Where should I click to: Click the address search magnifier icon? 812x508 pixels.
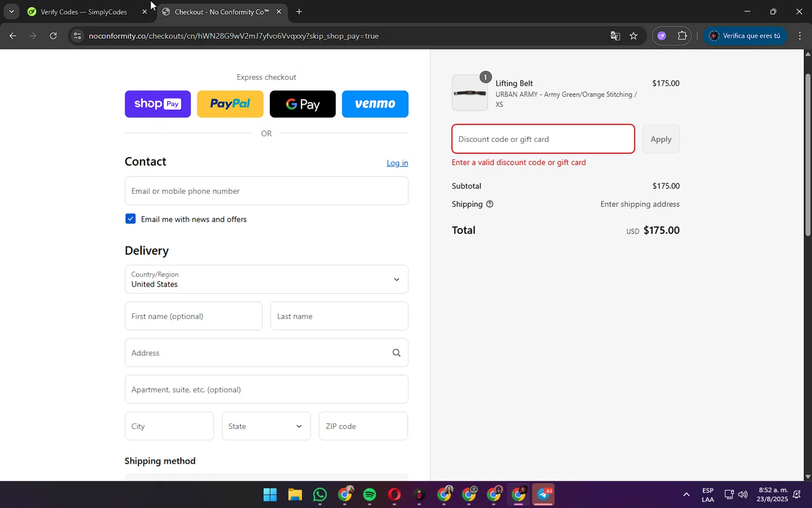coord(396,353)
